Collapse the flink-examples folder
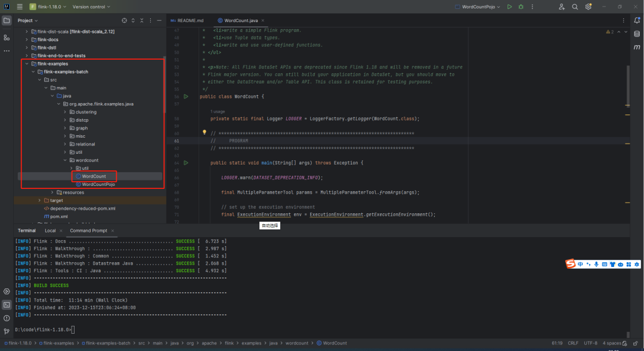 [x=27, y=64]
